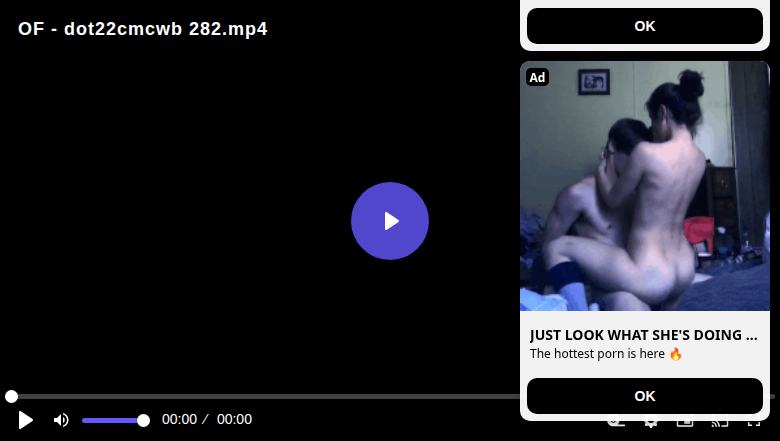Click the white volume slider knob
The image size is (780, 441).
coord(143,421)
